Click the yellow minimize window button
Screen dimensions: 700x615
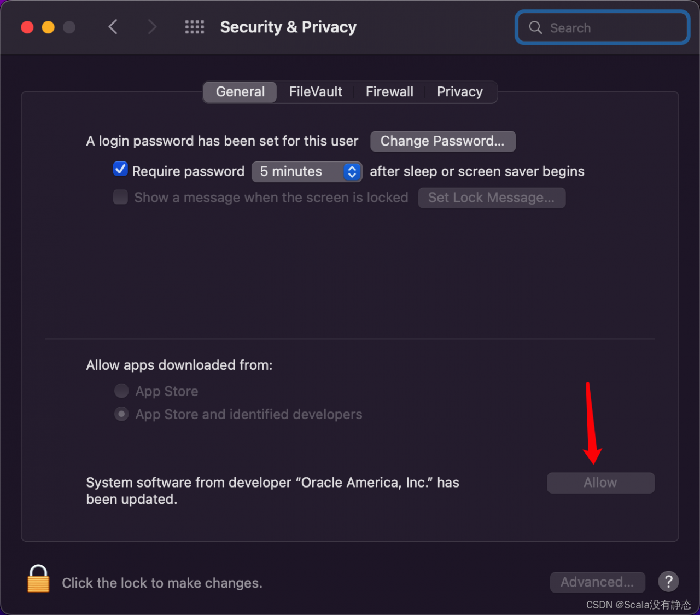point(48,27)
